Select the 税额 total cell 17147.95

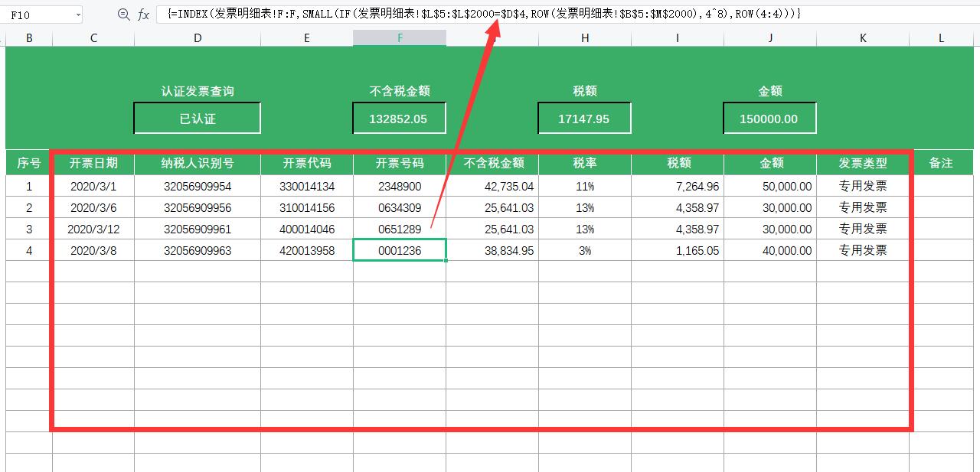pos(584,118)
